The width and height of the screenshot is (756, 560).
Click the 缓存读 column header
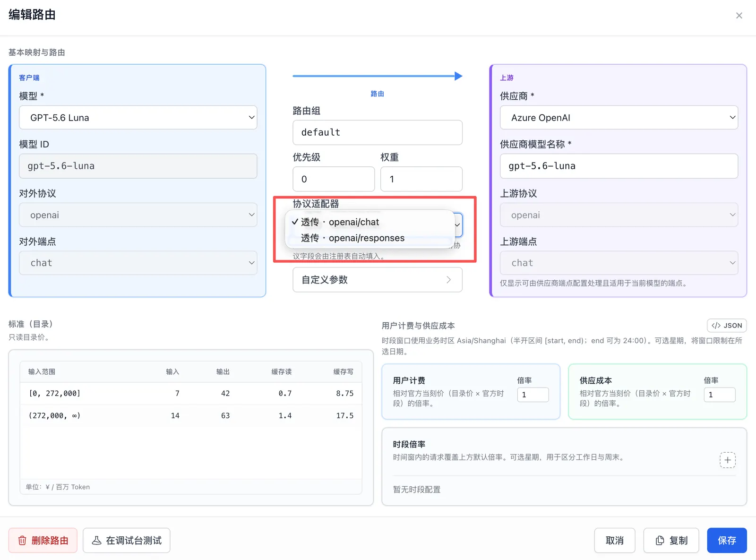(x=282, y=372)
